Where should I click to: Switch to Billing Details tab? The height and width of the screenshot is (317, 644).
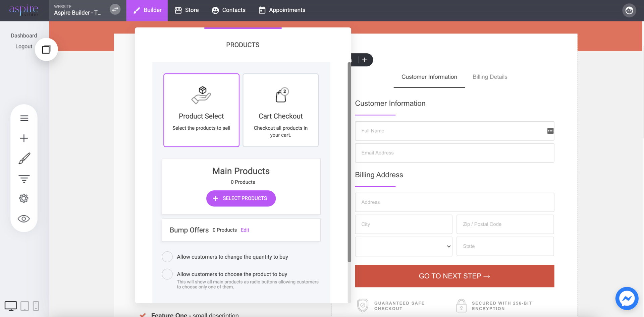pos(490,77)
